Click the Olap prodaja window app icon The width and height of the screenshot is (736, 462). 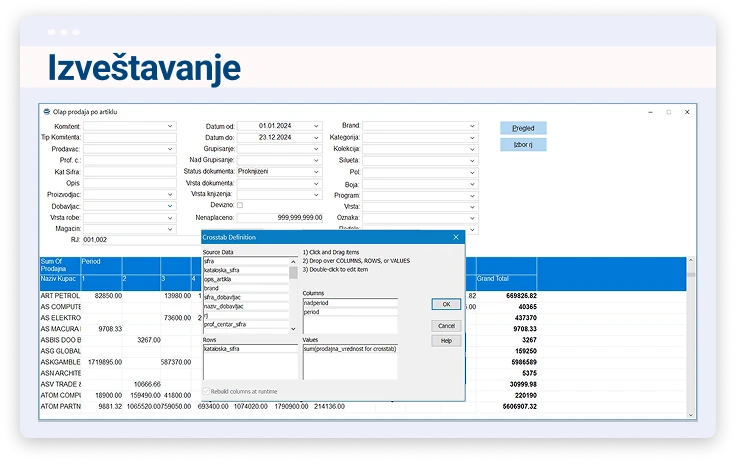(46, 112)
